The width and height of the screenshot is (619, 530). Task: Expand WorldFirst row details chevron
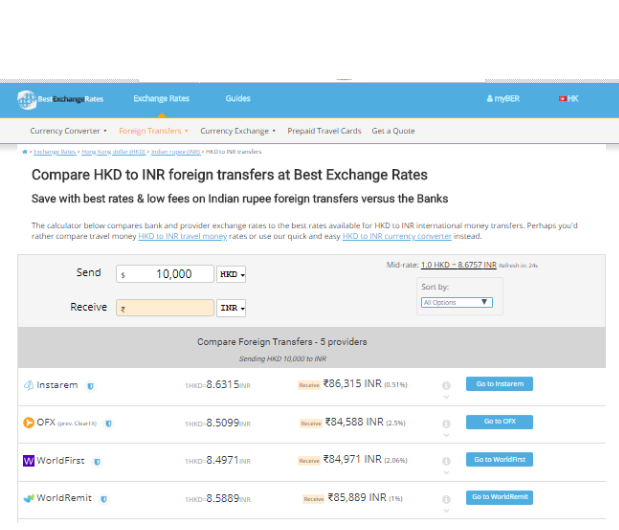(x=446, y=472)
